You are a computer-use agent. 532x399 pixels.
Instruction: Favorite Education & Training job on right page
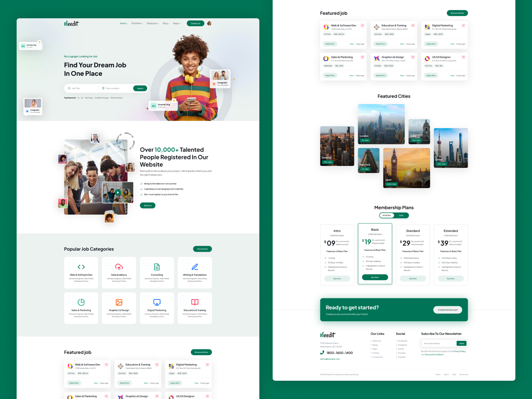pyautogui.click(x=413, y=25)
